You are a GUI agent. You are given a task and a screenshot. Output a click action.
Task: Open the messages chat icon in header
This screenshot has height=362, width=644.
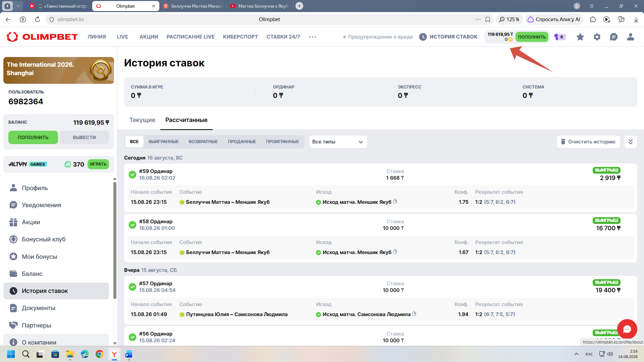pyautogui.click(x=614, y=37)
